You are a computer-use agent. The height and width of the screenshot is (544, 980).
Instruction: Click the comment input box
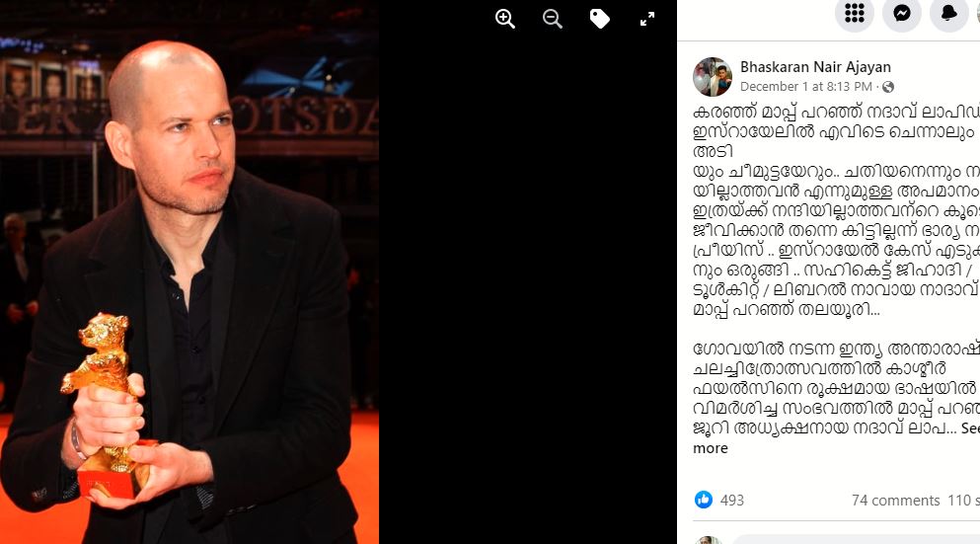point(855,540)
